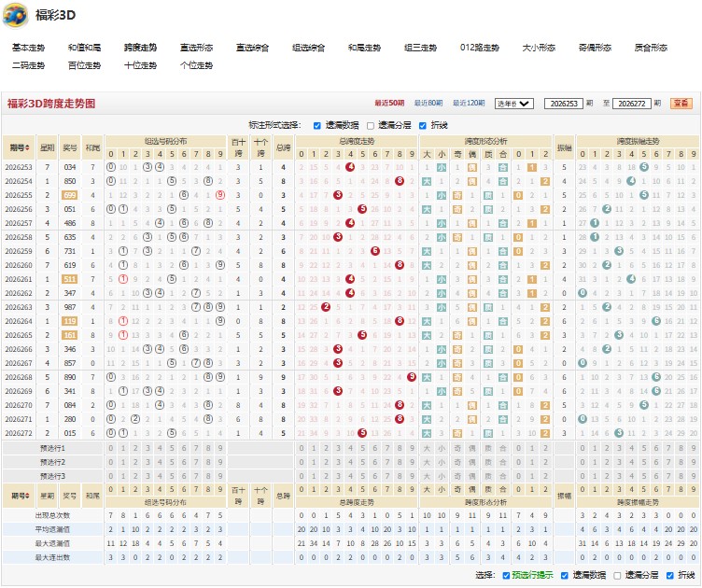Image resolution: width=702 pixels, height=588 pixels.
Task: Click the 最大连出数 statistics row label
Action: (x=52, y=557)
